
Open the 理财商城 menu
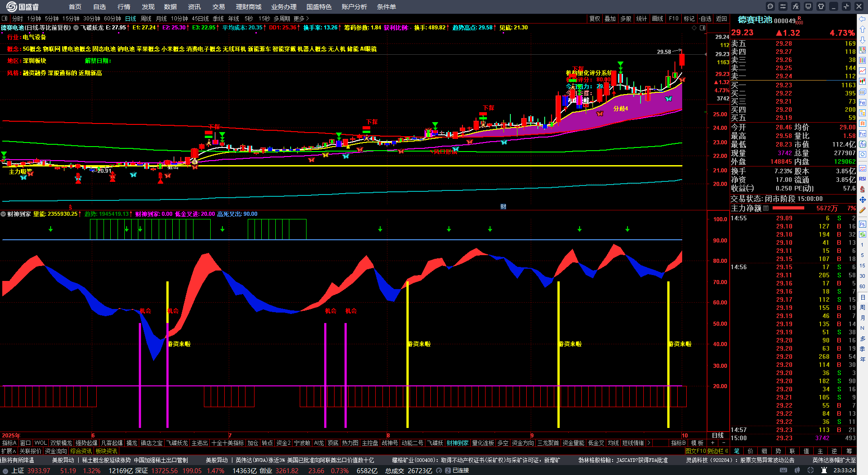pos(249,7)
